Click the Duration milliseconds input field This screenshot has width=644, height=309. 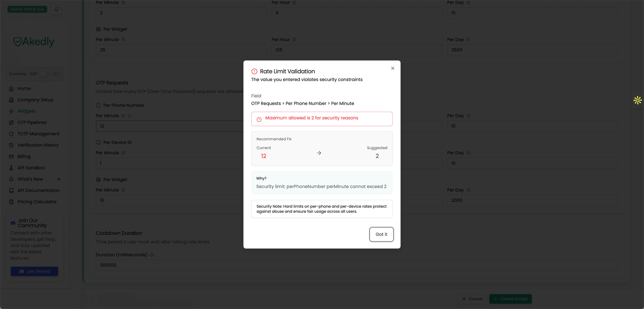pos(357,265)
